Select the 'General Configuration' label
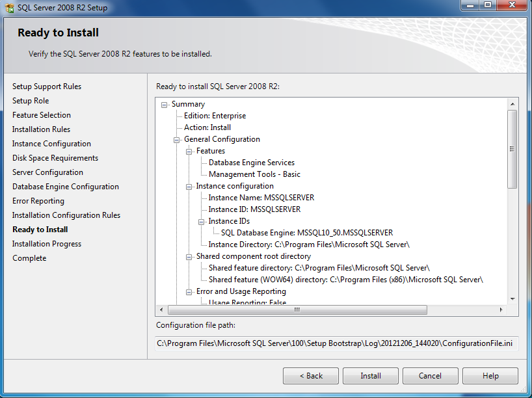532x398 pixels. click(x=222, y=139)
